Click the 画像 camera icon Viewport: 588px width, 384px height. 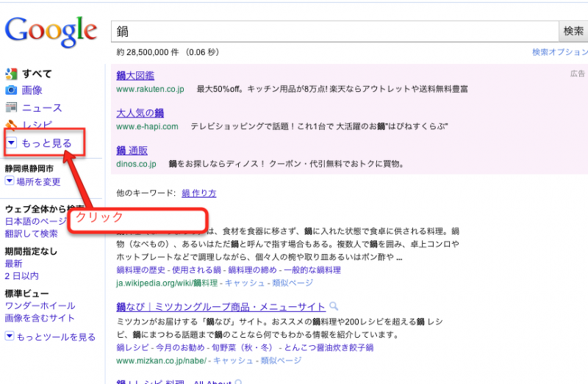point(11,90)
